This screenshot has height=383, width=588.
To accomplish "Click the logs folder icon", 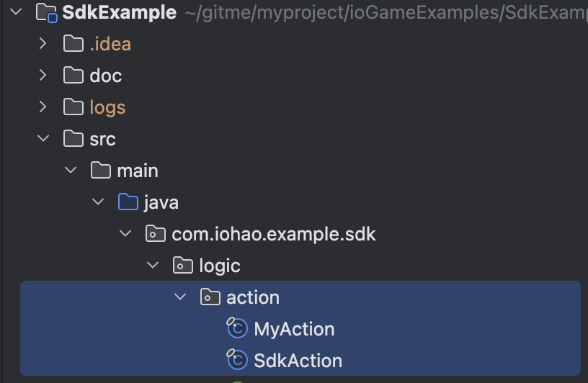I will (73, 107).
